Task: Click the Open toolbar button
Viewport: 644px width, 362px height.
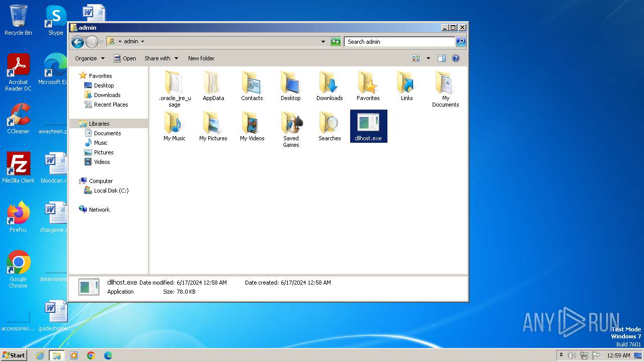Action: [125, 58]
